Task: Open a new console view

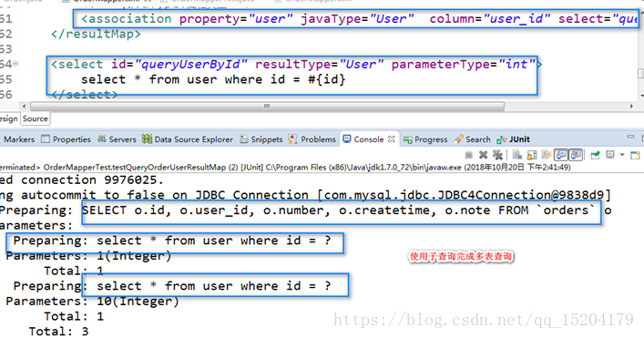Action: [x=636, y=155]
